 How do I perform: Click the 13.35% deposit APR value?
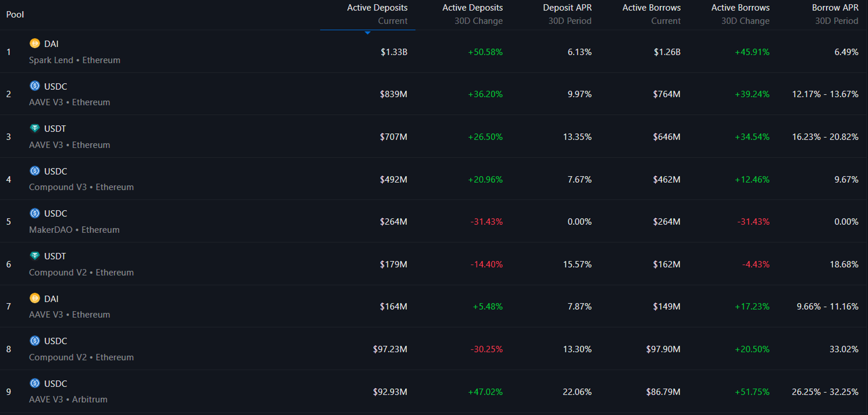[577, 137]
